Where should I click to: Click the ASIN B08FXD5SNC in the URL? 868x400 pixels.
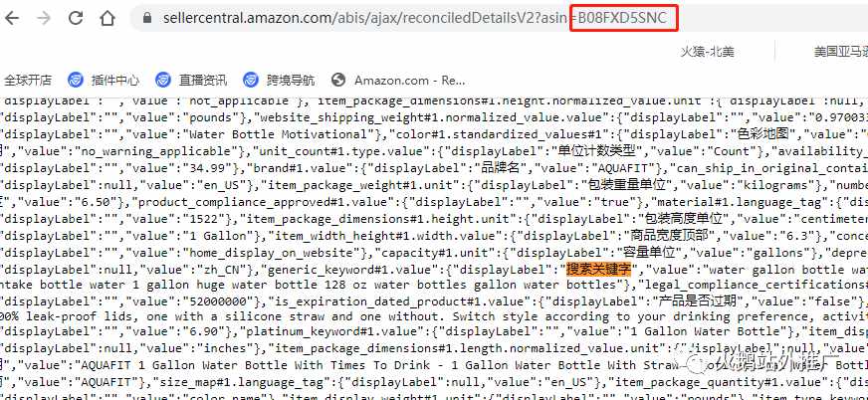[622, 18]
